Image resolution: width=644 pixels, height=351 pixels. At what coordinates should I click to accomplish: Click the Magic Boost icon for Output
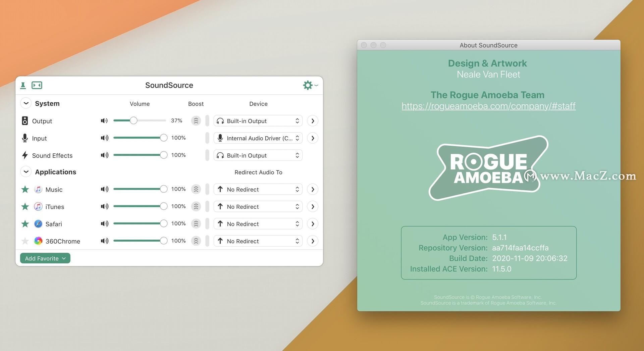196,120
